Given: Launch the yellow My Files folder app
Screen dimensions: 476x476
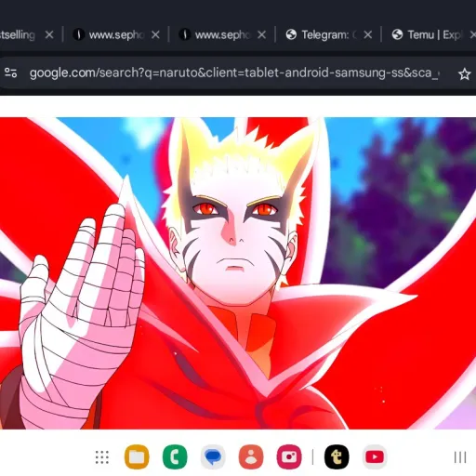Looking at the screenshot, I should [137, 456].
